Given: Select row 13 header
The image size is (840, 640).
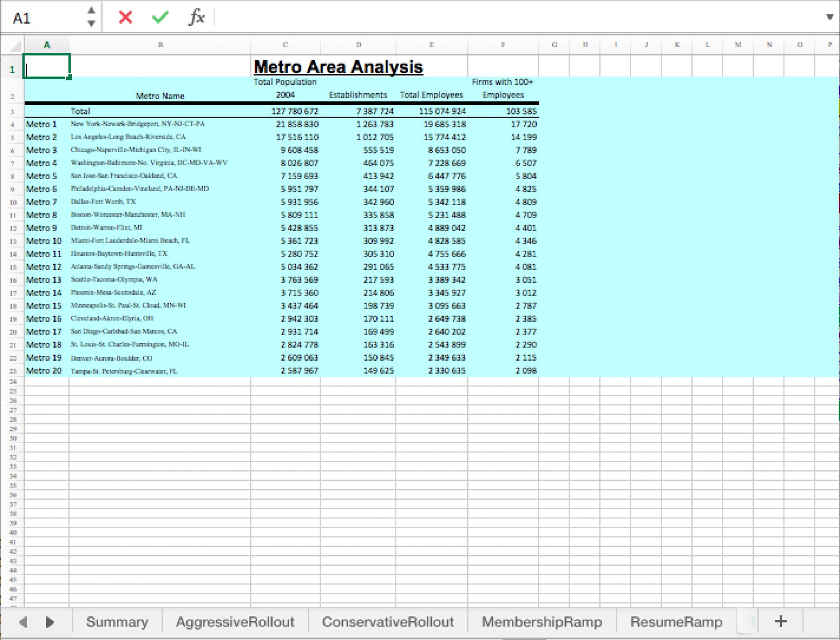Looking at the screenshot, I should tap(12, 241).
